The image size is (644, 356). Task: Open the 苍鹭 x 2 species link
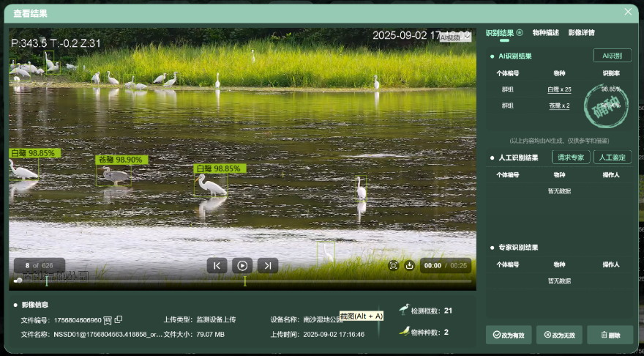(559, 105)
